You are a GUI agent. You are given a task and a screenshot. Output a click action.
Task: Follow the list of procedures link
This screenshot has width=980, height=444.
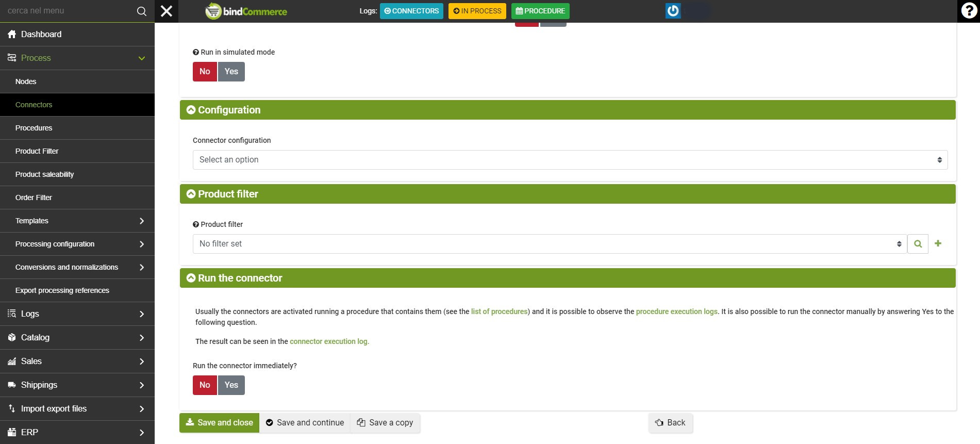click(499, 311)
